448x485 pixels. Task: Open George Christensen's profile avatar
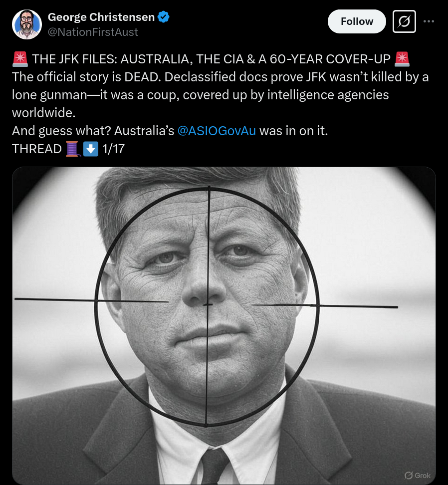[27, 24]
